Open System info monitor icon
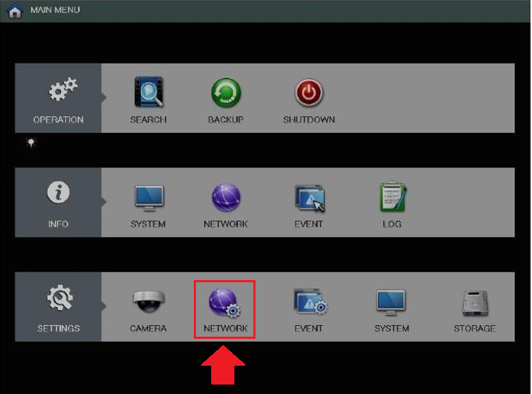The image size is (532, 394). tap(149, 197)
